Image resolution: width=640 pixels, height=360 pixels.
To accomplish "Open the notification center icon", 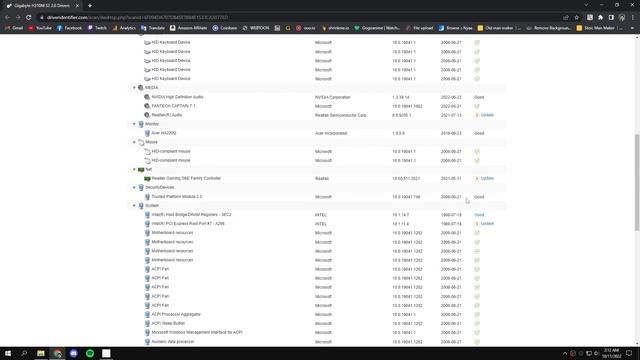I will click(629, 353).
